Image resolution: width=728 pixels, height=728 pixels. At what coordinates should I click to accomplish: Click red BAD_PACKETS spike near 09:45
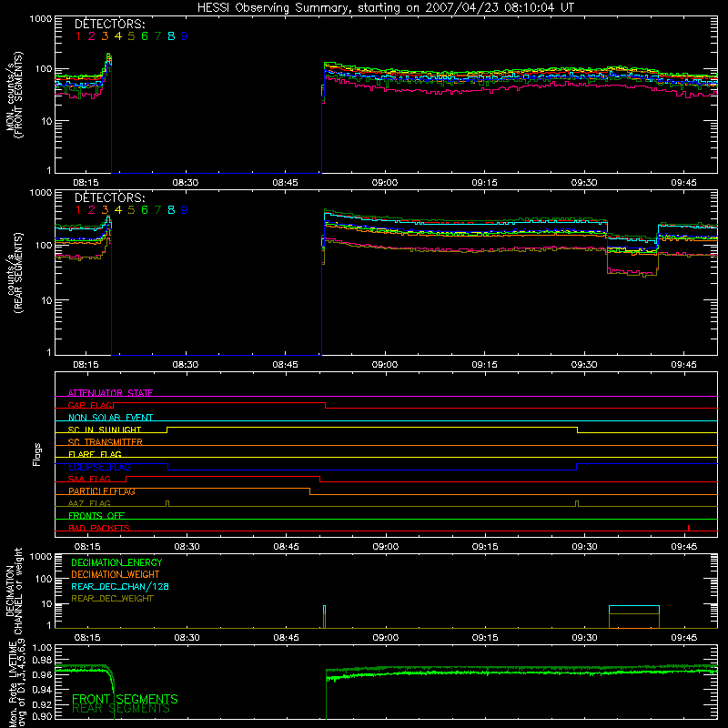point(689,528)
